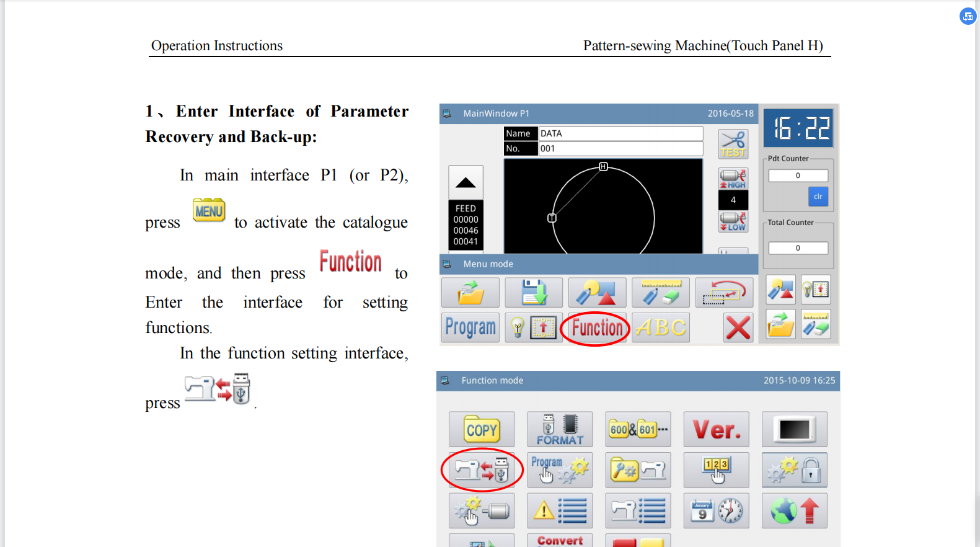980x547 pixels.
Task: Open the Ver. version info button
Action: 717,429
